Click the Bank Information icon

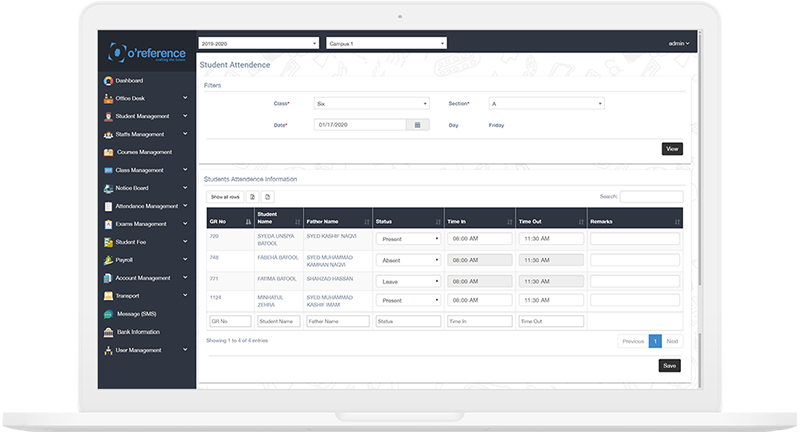(x=108, y=332)
